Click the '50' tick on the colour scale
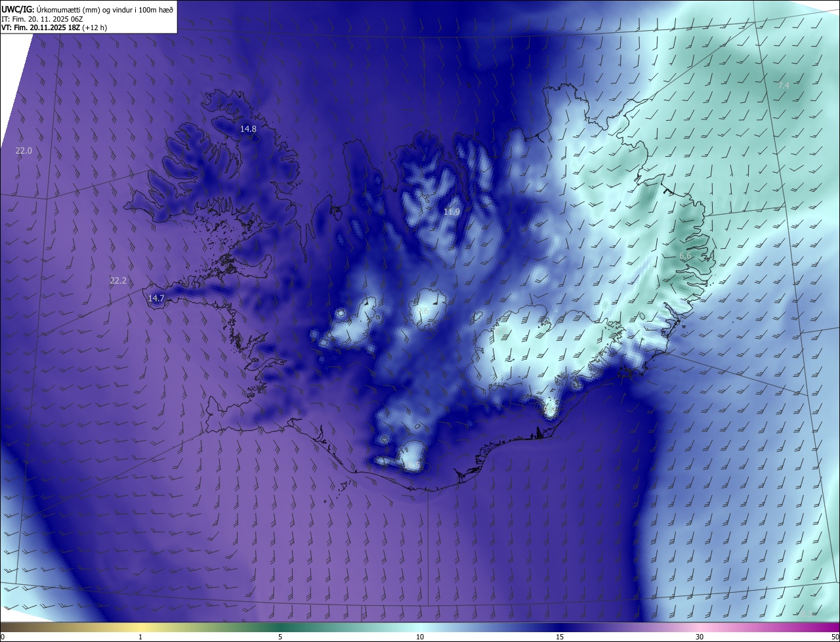 (835, 637)
